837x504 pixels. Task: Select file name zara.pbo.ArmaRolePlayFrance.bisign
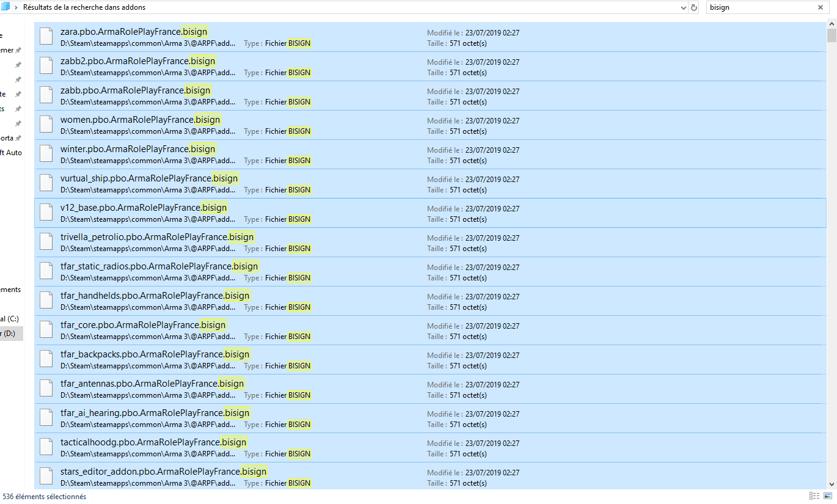point(134,31)
